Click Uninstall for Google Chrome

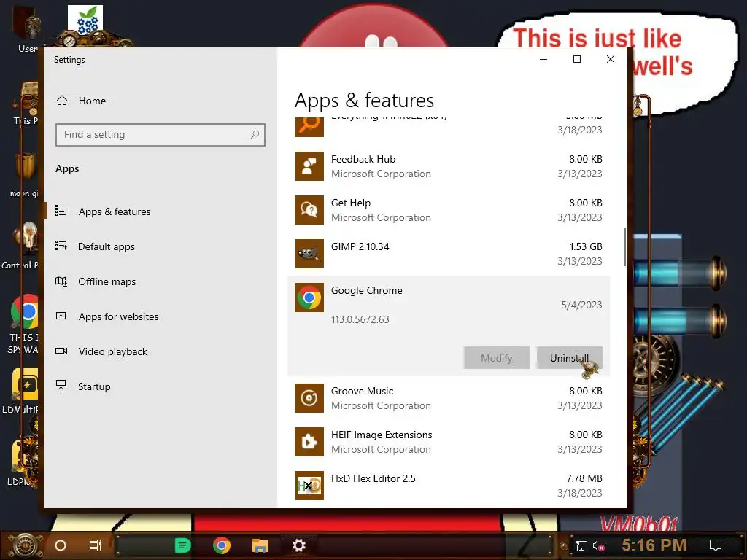tap(569, 357)
